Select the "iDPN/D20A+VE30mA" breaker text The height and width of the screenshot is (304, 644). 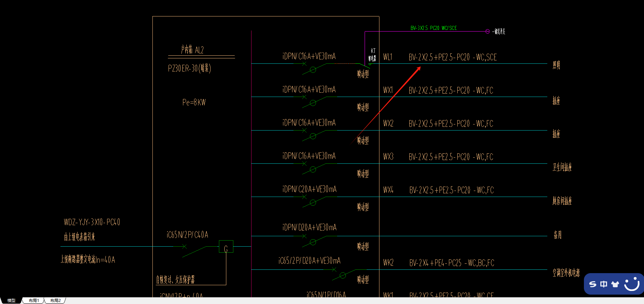(x=310, y=227)
